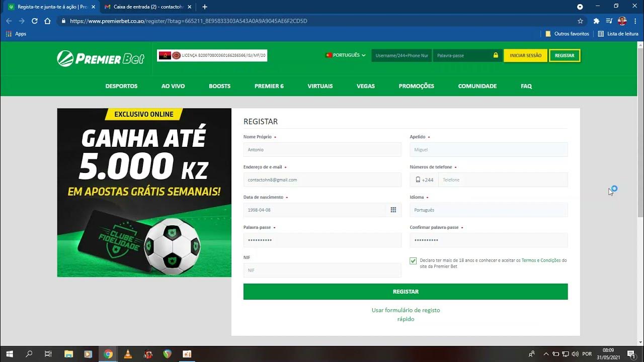Open the PORTUGUÊS language dropdown

point(346,55)
